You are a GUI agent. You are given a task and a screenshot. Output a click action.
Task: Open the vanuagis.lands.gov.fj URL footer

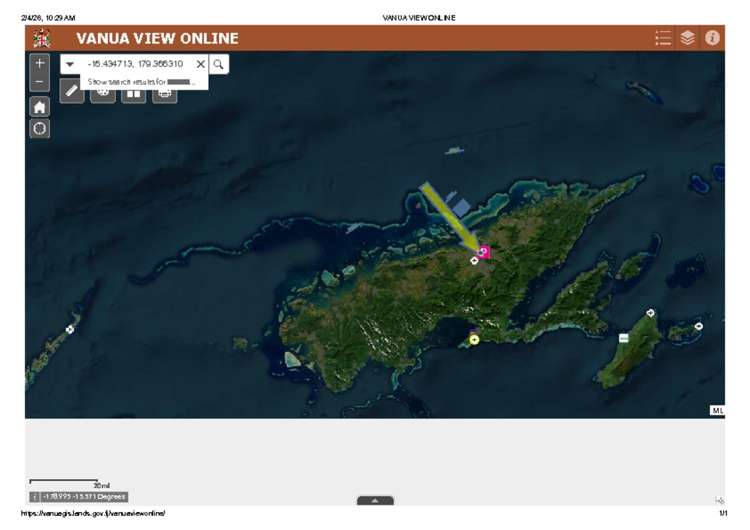93,513
